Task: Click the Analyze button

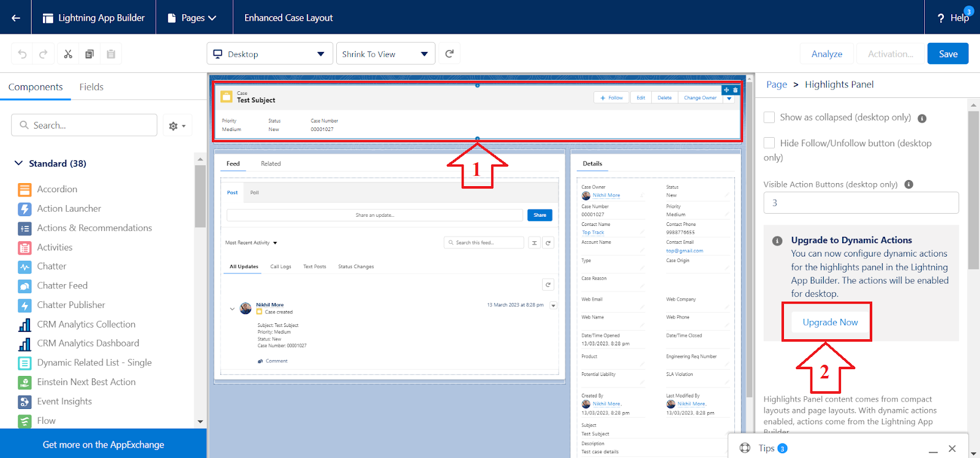Action: 827,54
